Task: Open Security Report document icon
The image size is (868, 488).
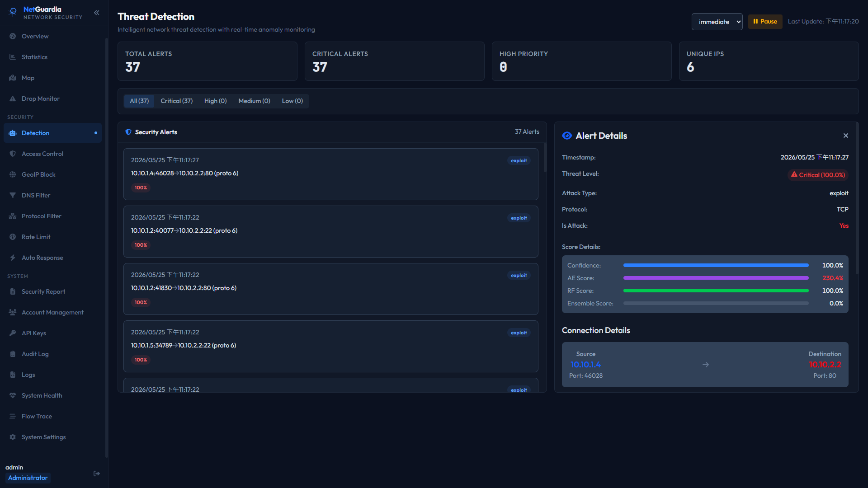Action: click(13, 291)
